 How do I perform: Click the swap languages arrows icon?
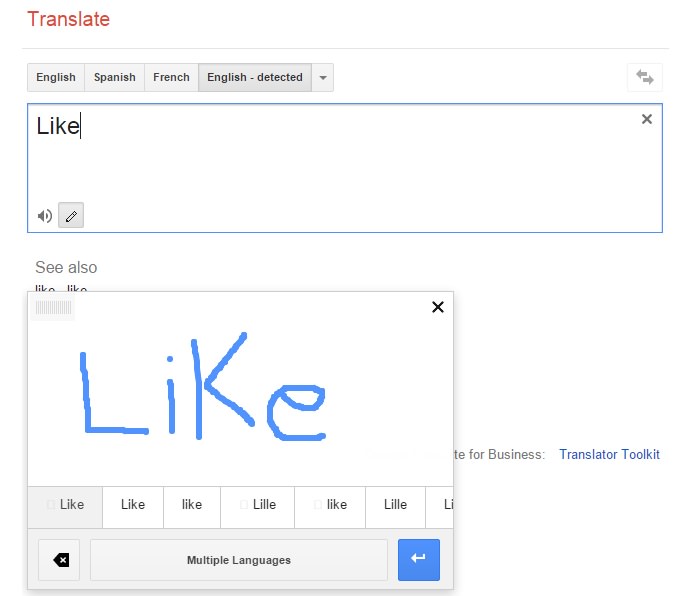click(644, 77)
